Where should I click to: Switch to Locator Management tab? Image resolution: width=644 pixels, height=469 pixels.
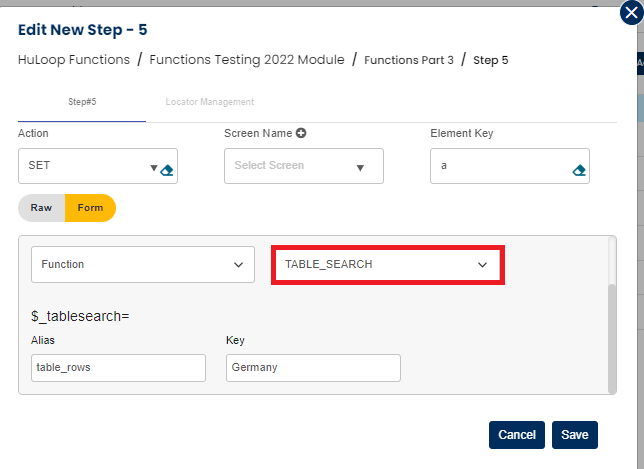210,102
